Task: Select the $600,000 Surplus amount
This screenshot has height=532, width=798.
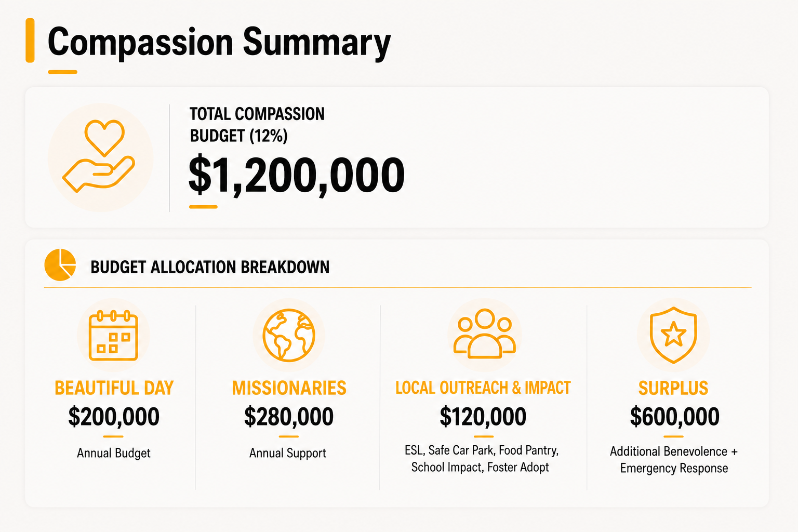Action: [674, 417]
